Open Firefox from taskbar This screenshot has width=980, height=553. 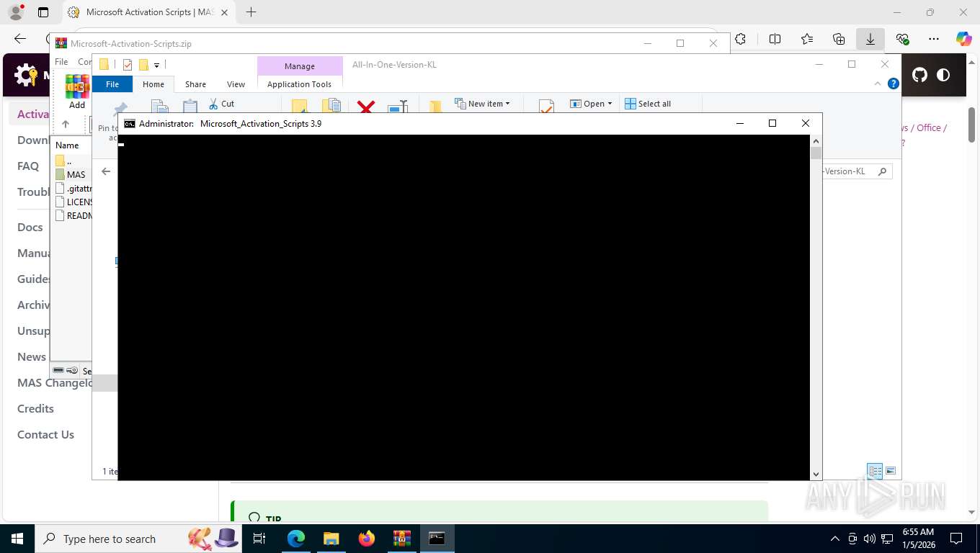click(x=367, y=539)
